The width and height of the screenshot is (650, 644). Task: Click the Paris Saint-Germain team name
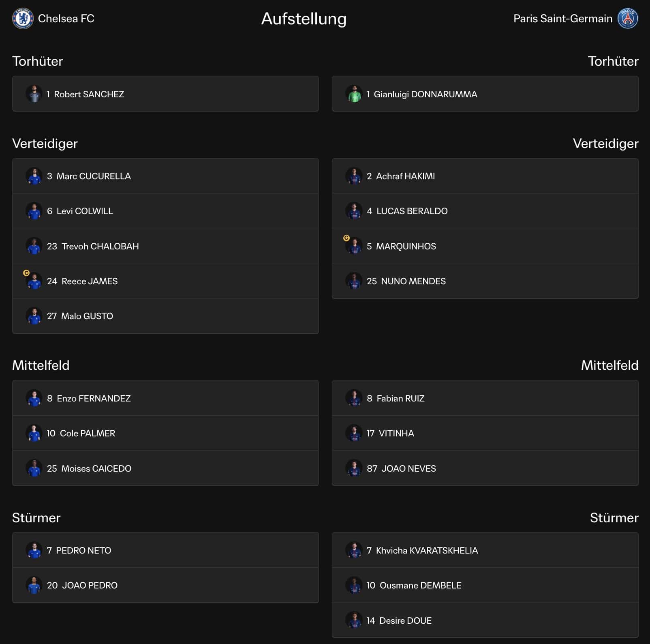[x=562, y=19]
